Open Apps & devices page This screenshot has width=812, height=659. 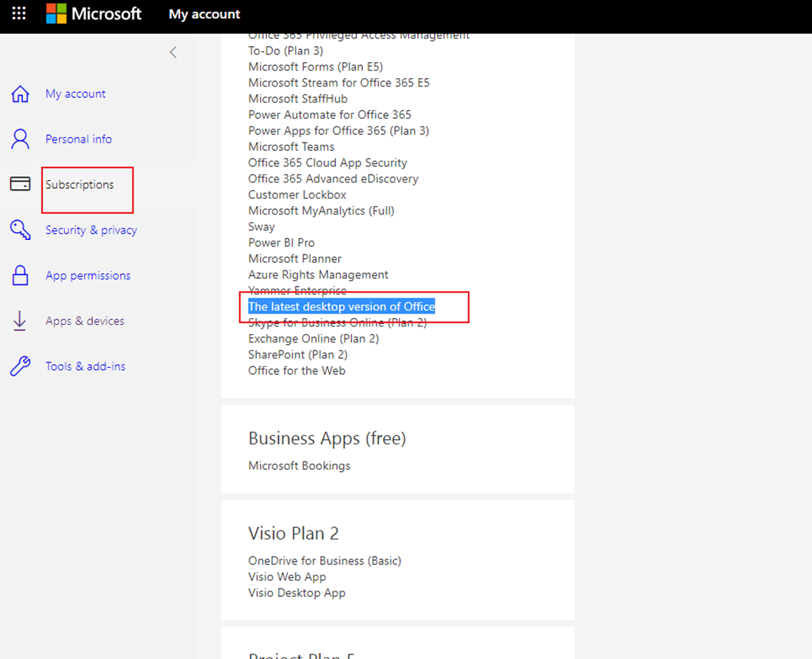(85, 321)
